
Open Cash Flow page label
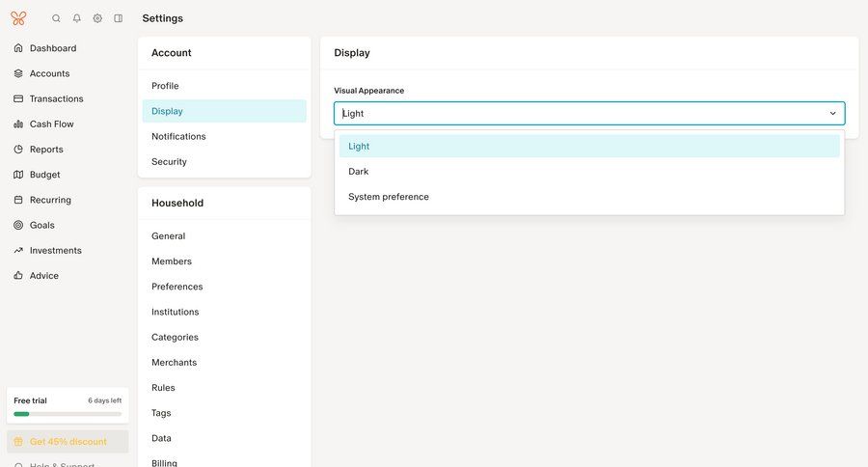[x=51, y=124]
